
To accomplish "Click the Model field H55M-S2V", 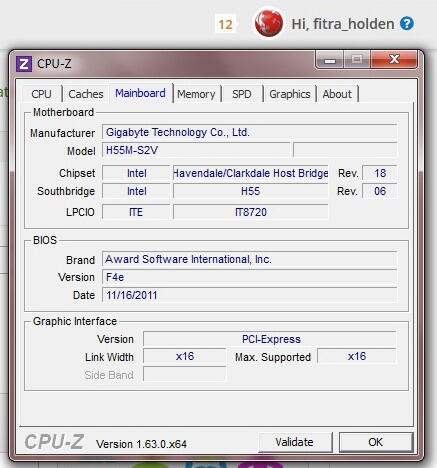I will 196,150.
